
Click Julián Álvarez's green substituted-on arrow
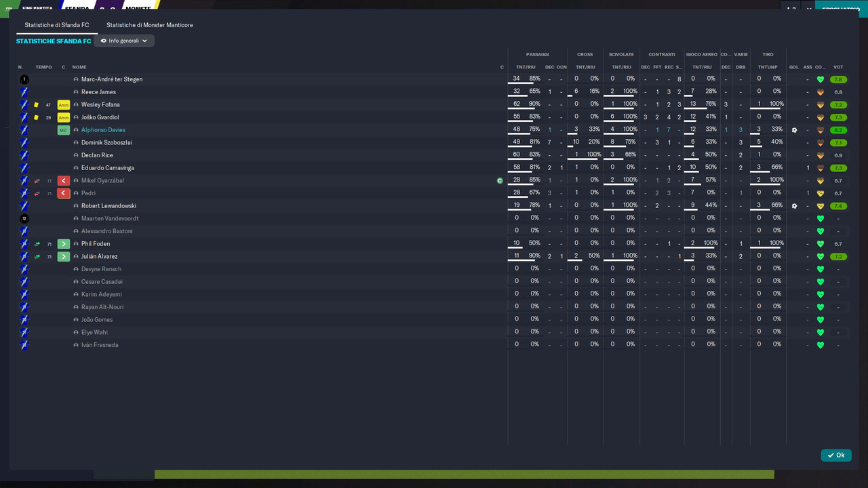[x=64, y=257]
